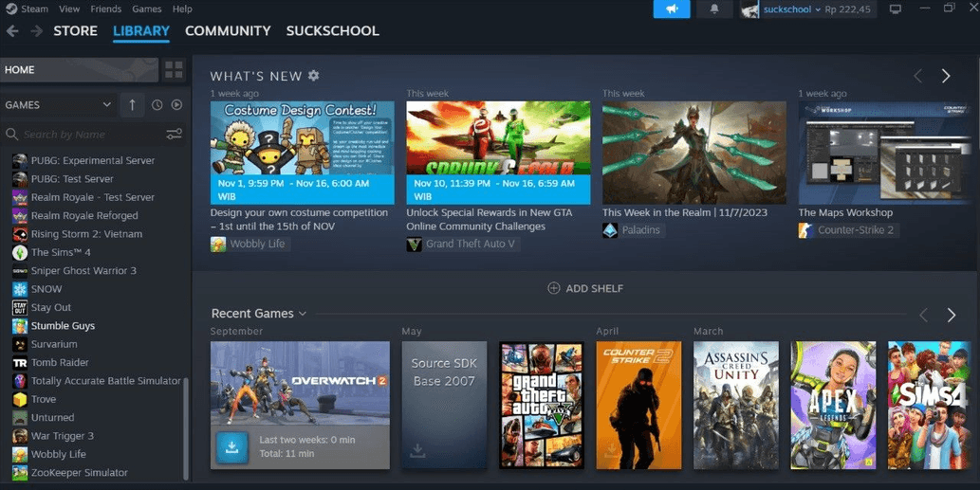Viewport: 980px width, 490px height.
Task: Open the GTA Online Community Challenges thumbnail
Action: pyautogui.click(x=498, y=153)
